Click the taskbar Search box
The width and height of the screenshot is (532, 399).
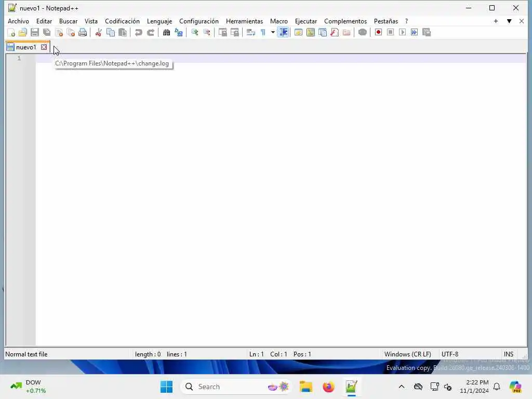[236, 387]
